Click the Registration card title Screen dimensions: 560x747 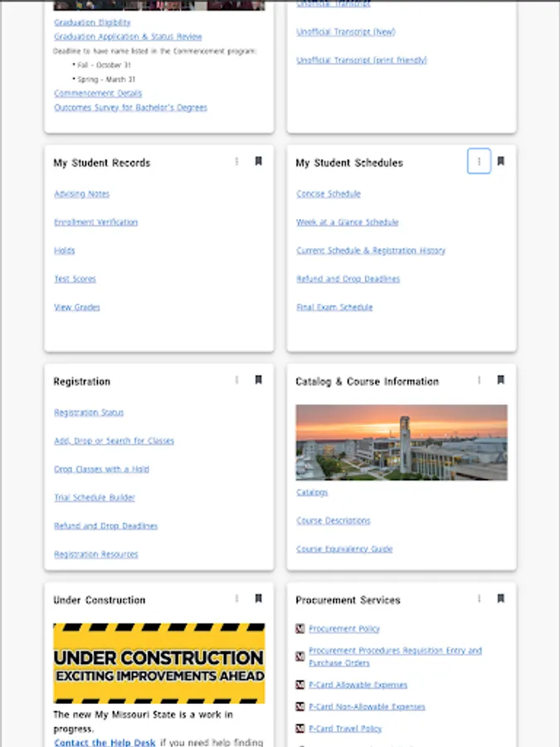(x=82, y=382)
